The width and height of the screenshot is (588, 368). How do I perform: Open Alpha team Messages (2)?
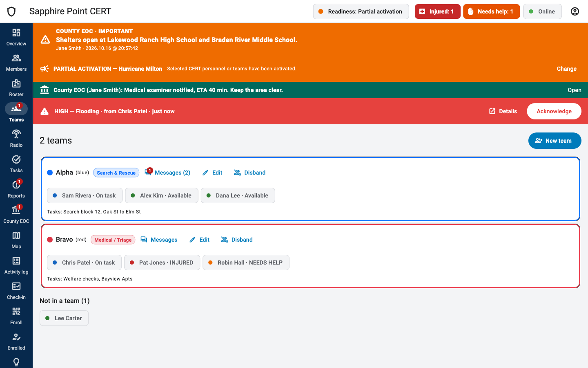click(x=168, y=173)
